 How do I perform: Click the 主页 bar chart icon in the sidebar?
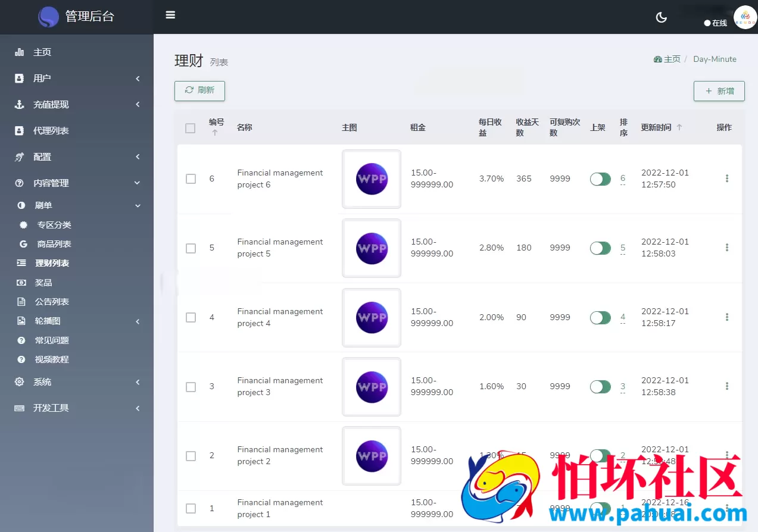point(19,52)
